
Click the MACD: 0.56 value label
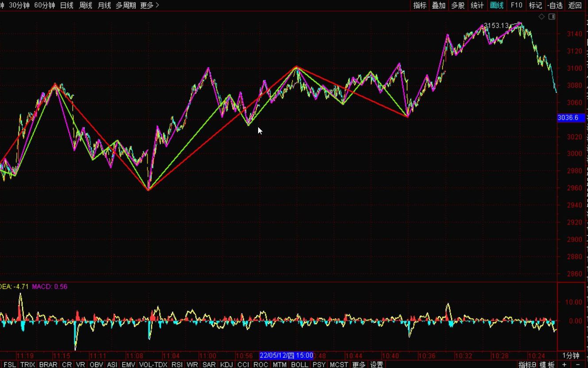tap(50, 286)
